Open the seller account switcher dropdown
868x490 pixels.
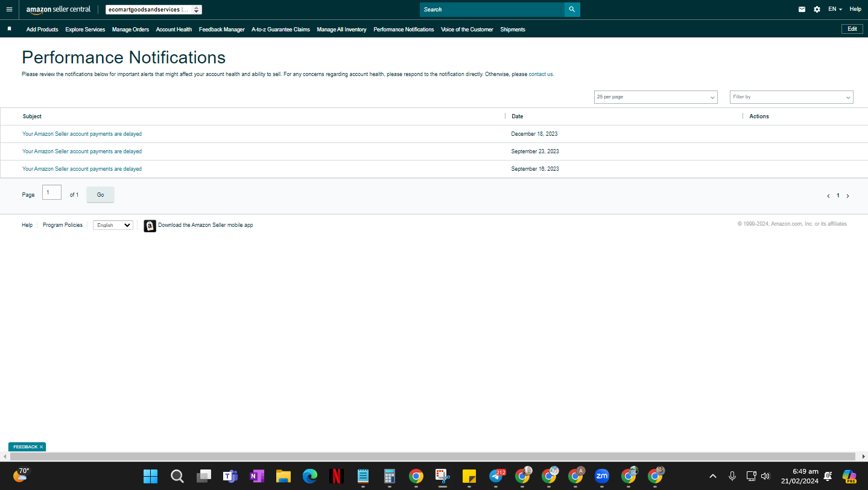point(153,10)
